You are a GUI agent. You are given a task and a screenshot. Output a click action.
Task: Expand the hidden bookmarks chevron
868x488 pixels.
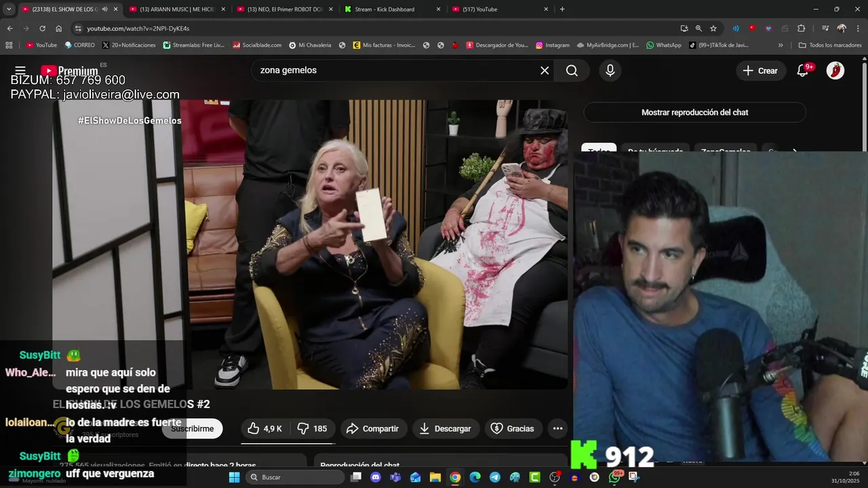pyautogui.click(x=781, y=45)
